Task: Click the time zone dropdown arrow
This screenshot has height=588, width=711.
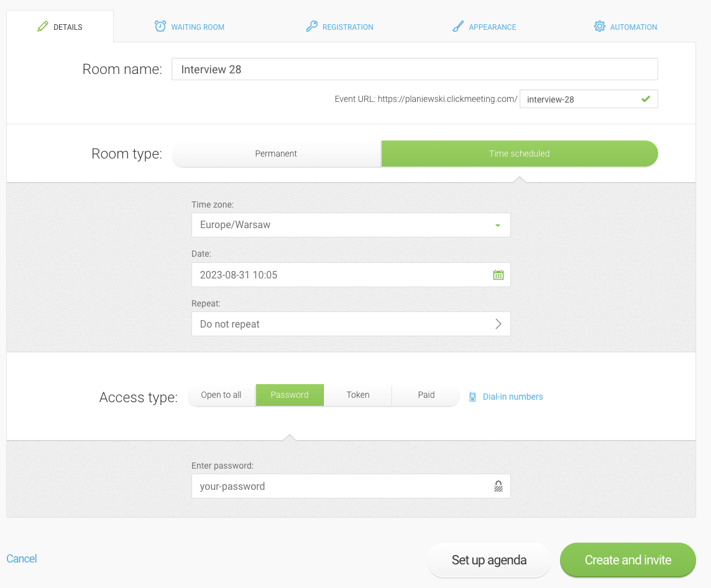Action: point(498,225)
